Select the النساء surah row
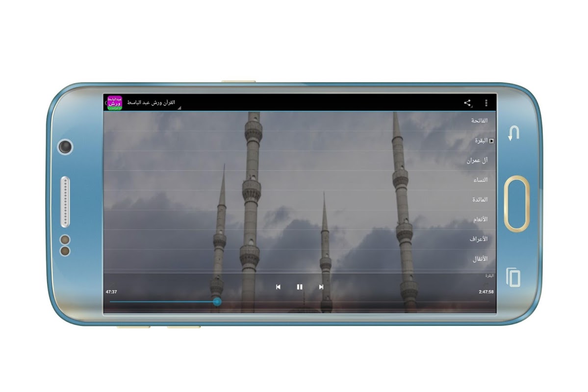 tap(300, 180)
